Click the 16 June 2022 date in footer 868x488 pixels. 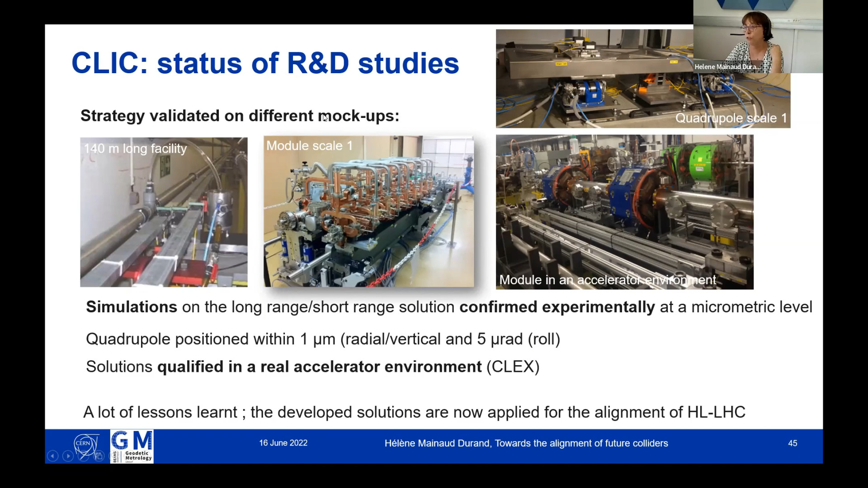[283, 443]
